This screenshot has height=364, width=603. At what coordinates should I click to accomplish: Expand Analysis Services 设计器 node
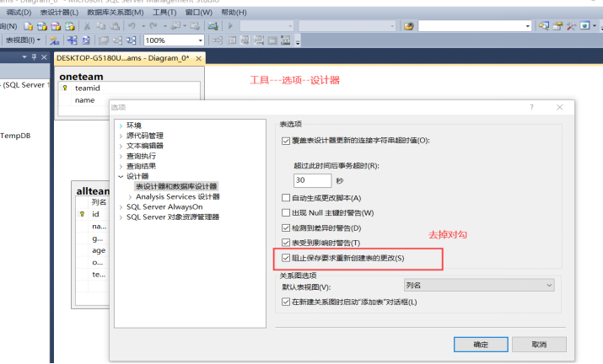tap(130, 197)
